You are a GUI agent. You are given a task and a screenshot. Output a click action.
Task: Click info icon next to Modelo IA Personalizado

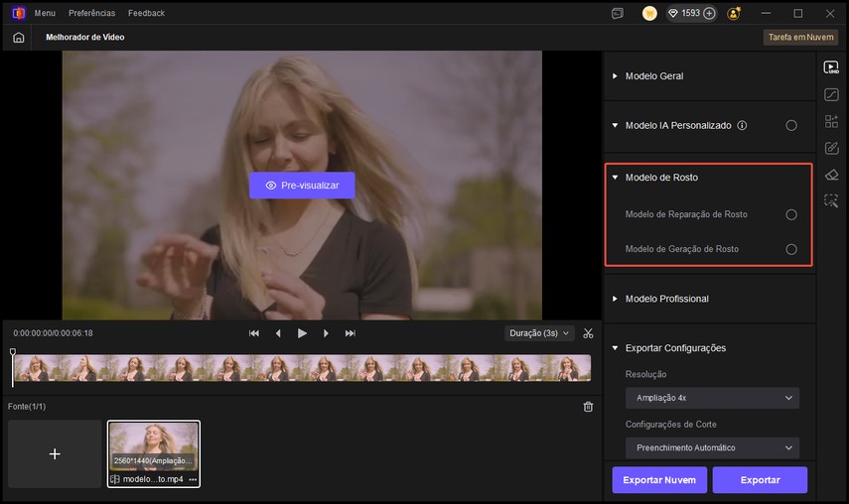pyautogui.click(x=742, y=126)
